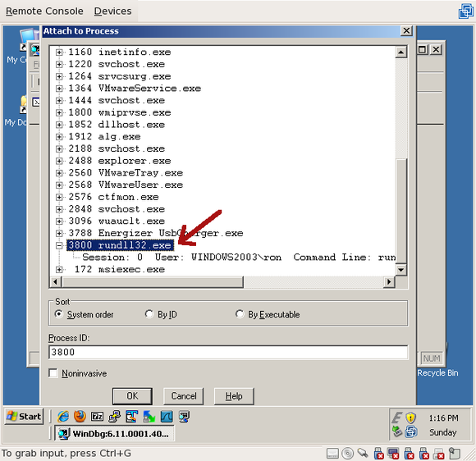Image resolution: width=476 pixels, height=461 pixels.
Task: Expand the 2488 explorer.exe node
Action: (59, 161)
